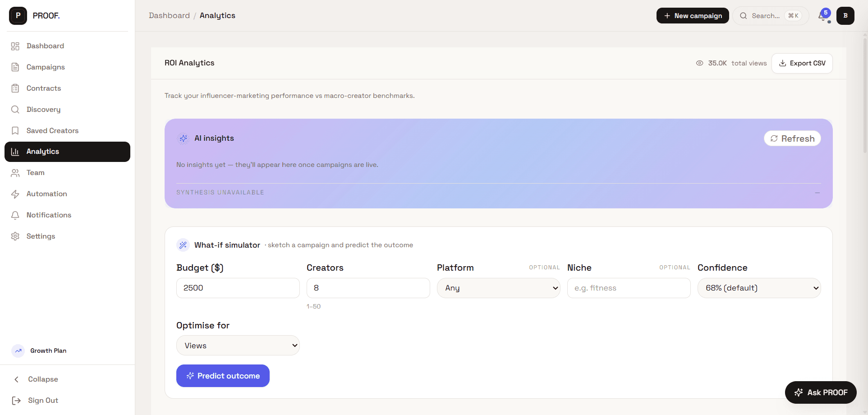
Task: Click the Growth Plan trend icon
Action: [18, 351]
